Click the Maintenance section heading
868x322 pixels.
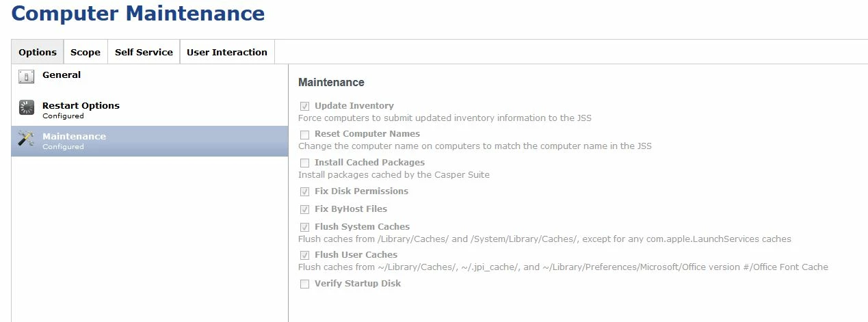point(331,82)
